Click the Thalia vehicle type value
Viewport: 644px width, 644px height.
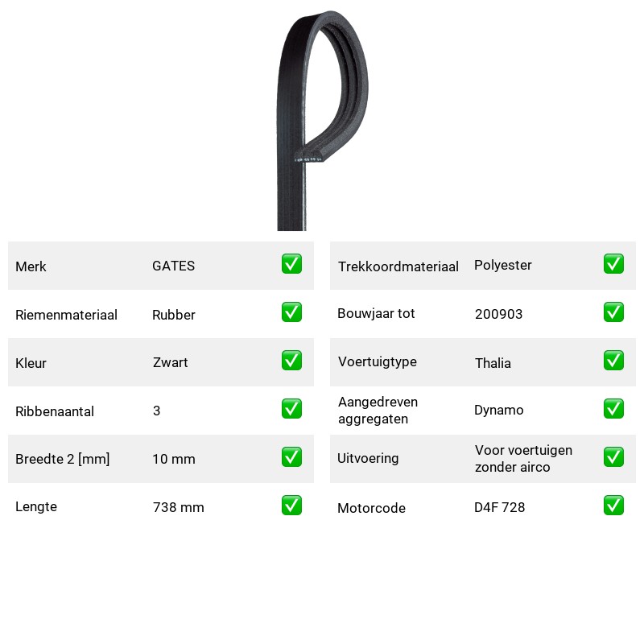pos(493,363)
